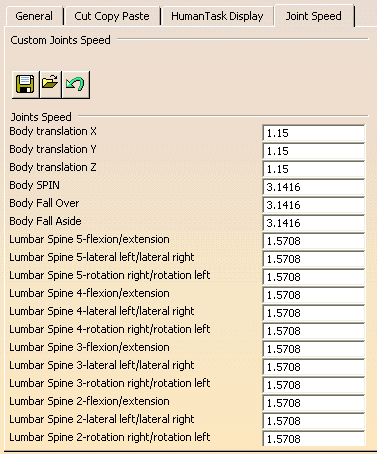Click Lumbar Spine 3-flexion/extension value field
The image size is (377, 454).
pos(314,349)
